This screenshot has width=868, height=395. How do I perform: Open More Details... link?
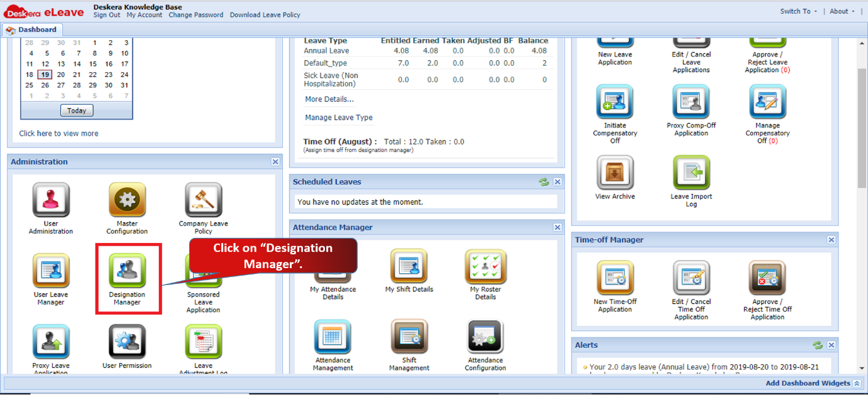329,99
